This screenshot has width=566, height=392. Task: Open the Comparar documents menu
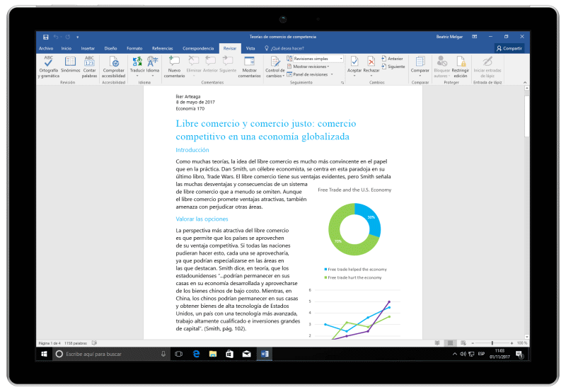[420, 66]
